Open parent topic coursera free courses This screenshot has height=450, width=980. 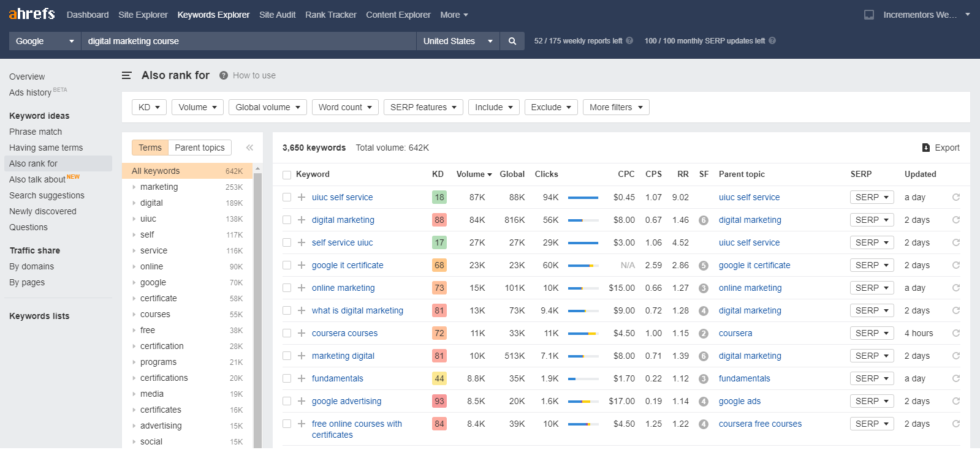point(760,424)
